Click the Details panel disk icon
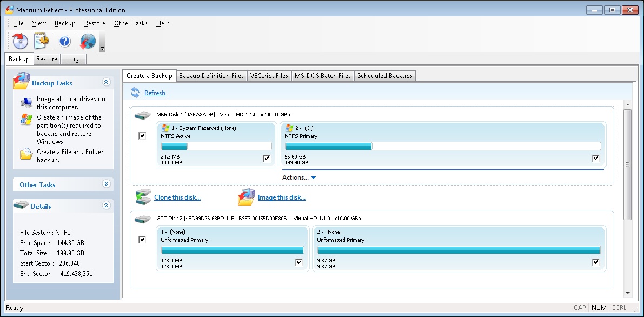Image resolution: width=644 pixels, height=317 pixels. (x=21, y=205)
